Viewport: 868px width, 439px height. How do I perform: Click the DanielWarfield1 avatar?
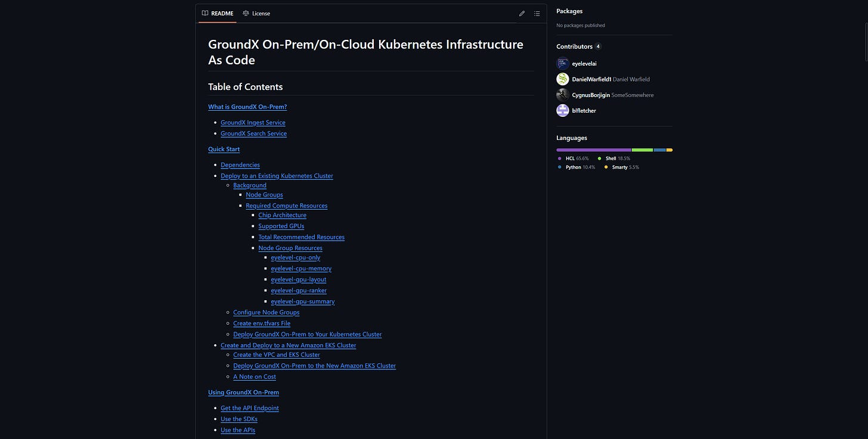click(x=563, y=79)
